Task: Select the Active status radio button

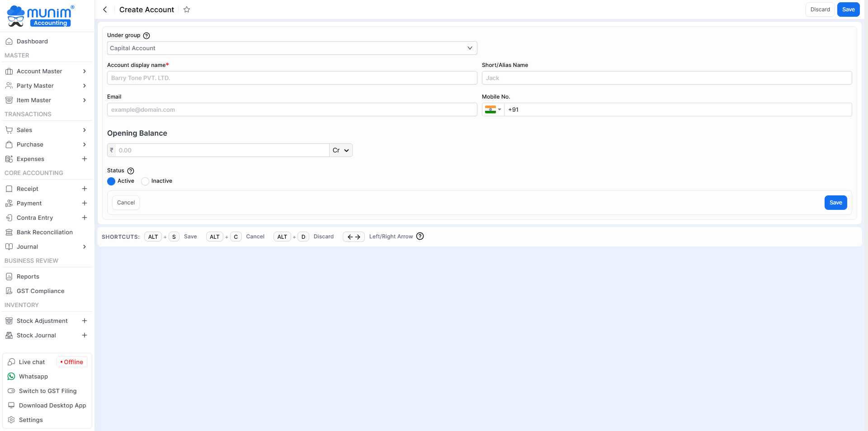Action: (111, 181)
